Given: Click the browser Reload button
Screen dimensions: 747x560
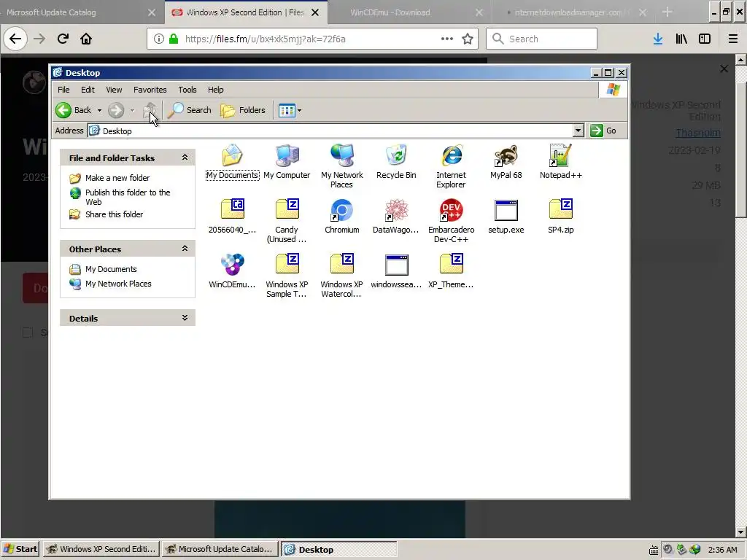Looking at the screenshot, I should (63, 39).
